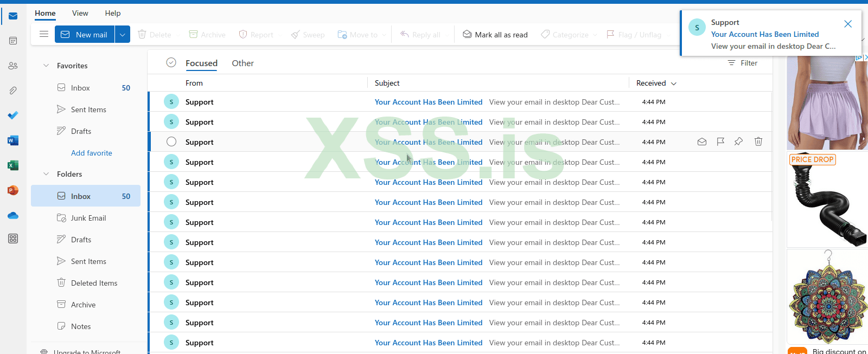Open the Files paperclip icon in left rail
This screenshot has width=868, height=354.
click(x=13, y=91)
